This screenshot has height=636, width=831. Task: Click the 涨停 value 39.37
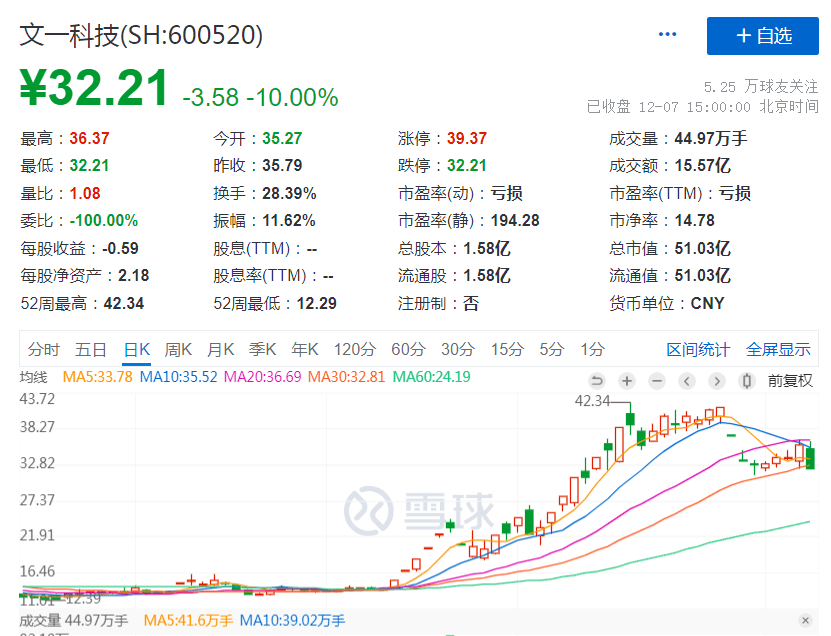coord(466,138)
